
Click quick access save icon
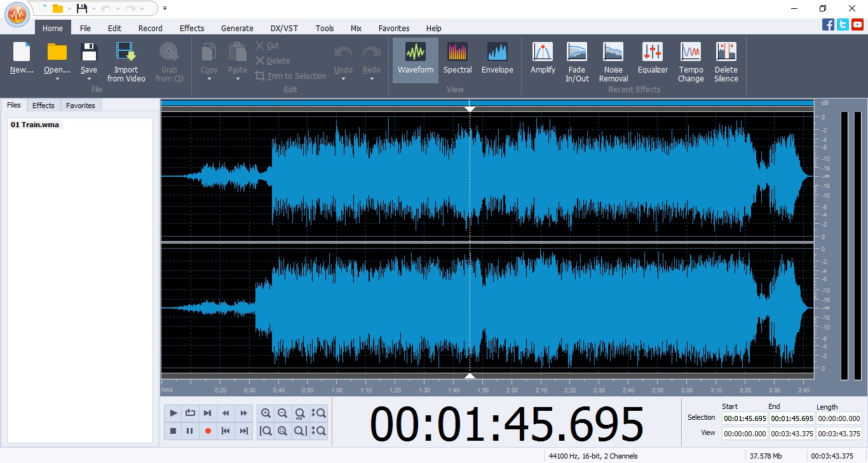[x=81, y=8]
